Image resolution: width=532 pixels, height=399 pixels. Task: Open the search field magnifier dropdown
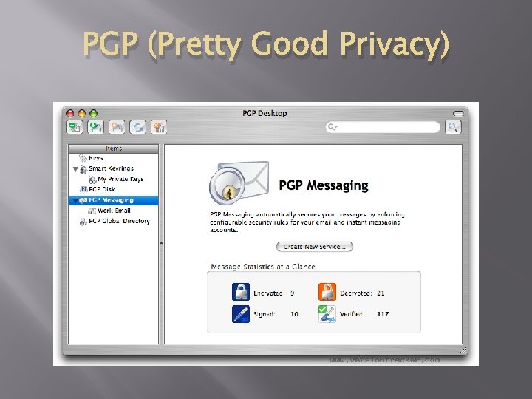point(332,127)
